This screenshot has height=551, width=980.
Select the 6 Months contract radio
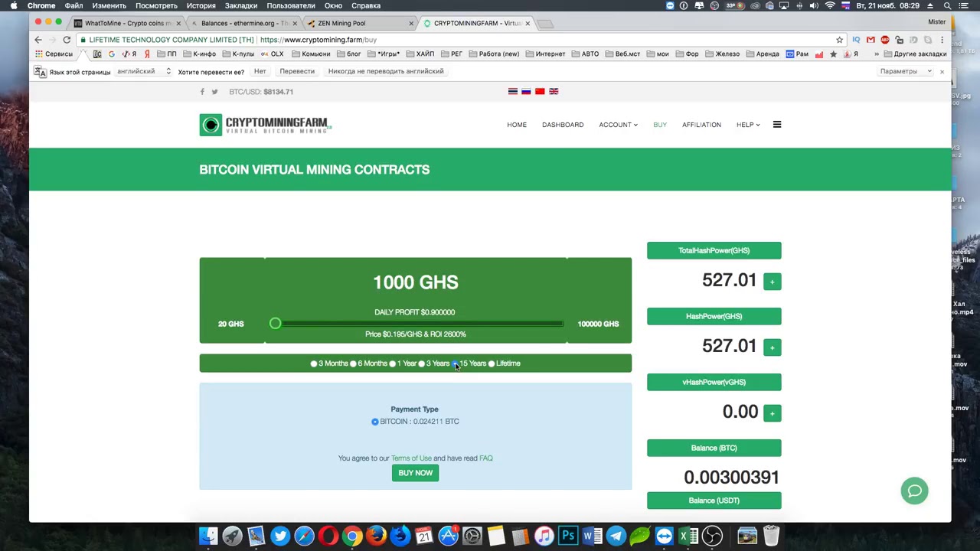coord(353,364)
